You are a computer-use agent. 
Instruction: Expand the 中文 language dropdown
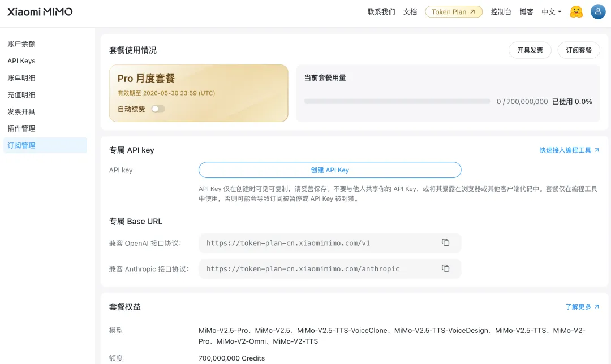tap(551, 11)
